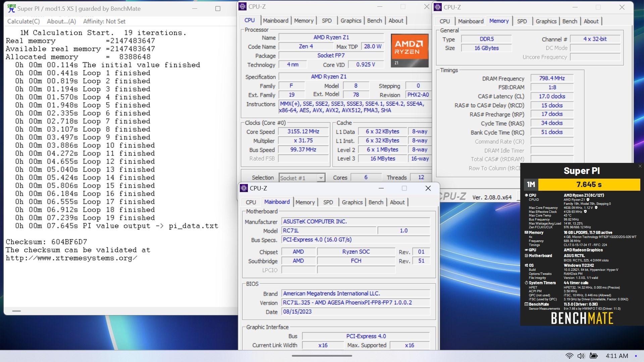
Task: Close the BenchMate Super PI overlay
Action: point(640,166)
